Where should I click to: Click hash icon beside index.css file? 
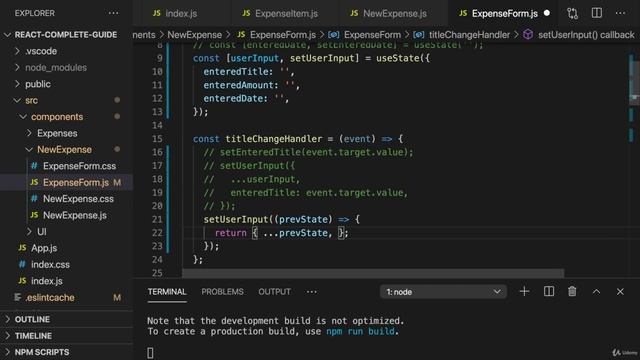tap(22, 264)
